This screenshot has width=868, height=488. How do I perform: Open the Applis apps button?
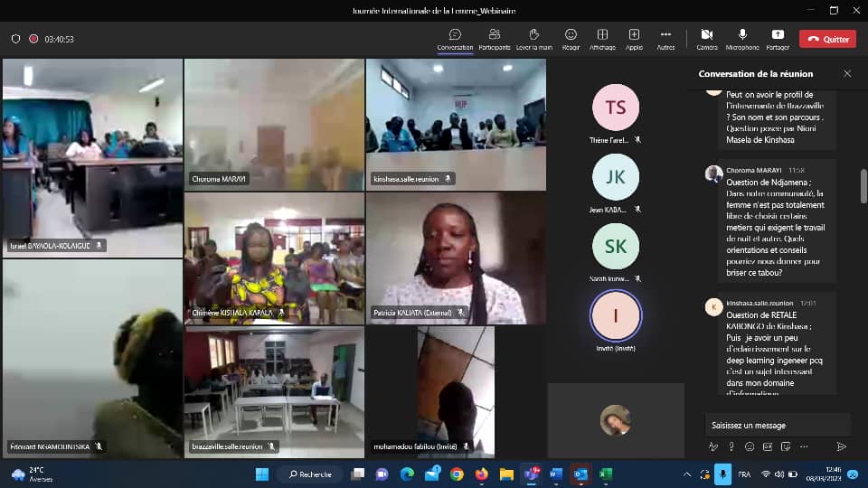tap(634, 39)
